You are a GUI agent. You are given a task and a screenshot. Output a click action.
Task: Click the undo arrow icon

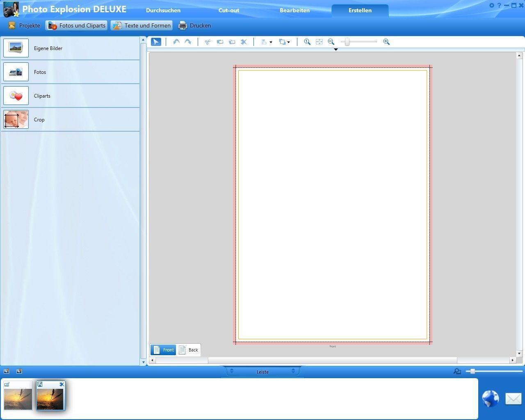click(x=176, y=42)
